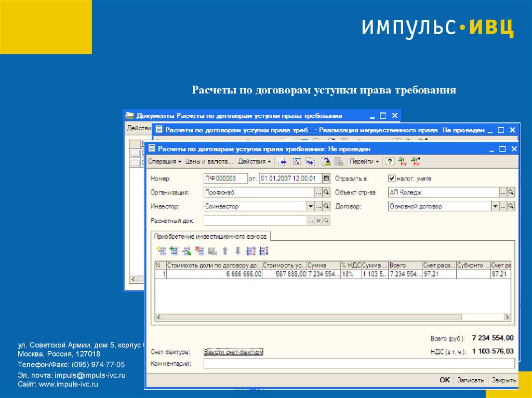The image size is (532, 398).
Task: Click the find-in-list toolbar icon
Action: click(x=282, y=162)
